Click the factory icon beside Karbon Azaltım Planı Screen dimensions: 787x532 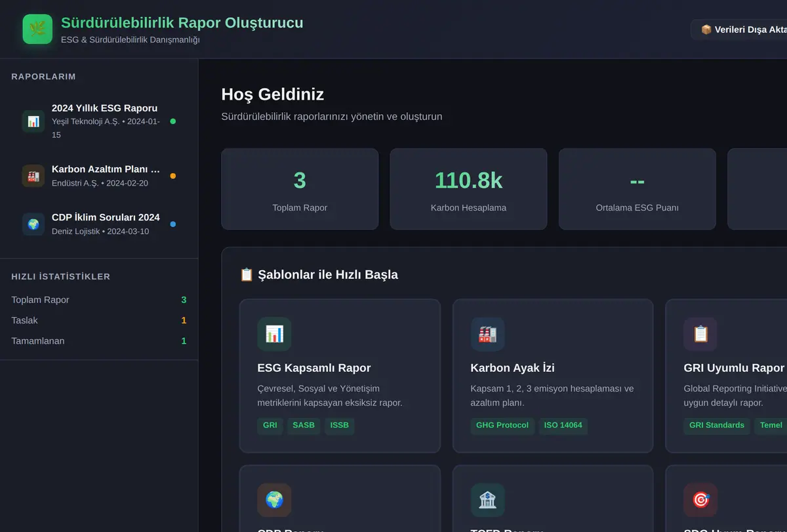point(33,176)
